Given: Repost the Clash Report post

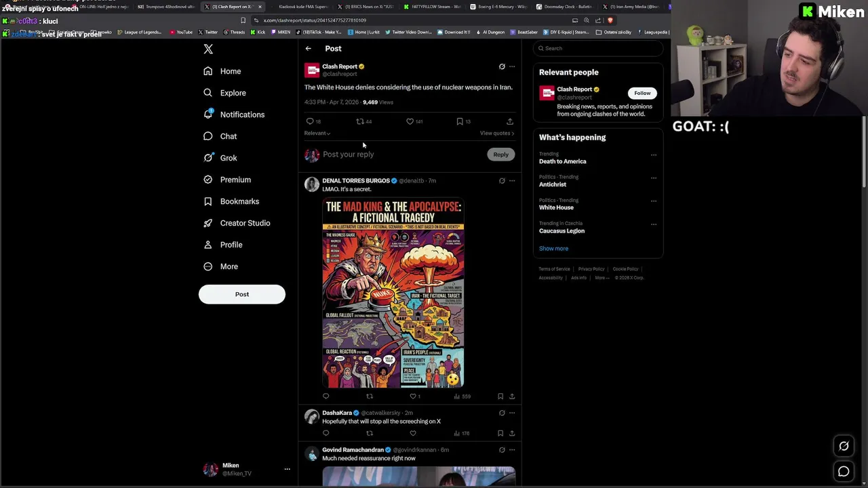Looking at the screenshot, I should coord(360,121).
